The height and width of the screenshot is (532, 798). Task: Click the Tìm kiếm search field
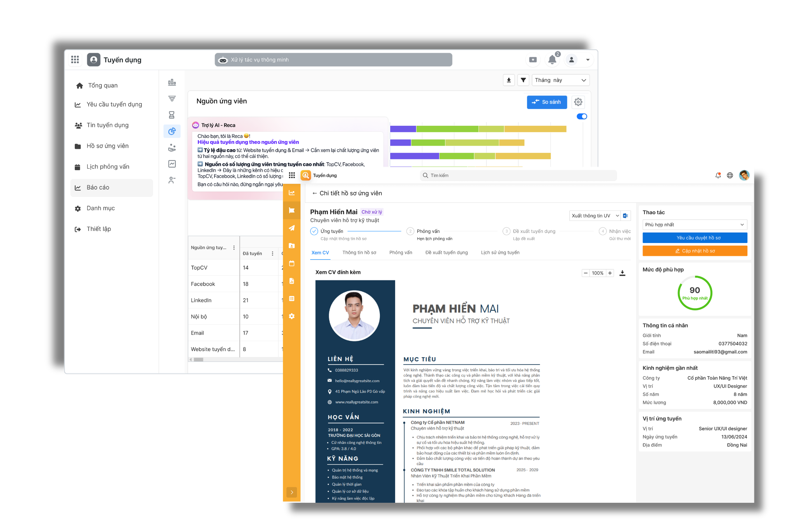coord(518,176)
